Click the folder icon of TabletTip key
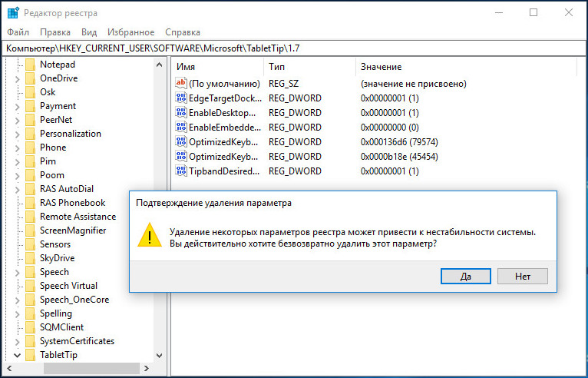588x378 pixels. click(x=31, y=355)
